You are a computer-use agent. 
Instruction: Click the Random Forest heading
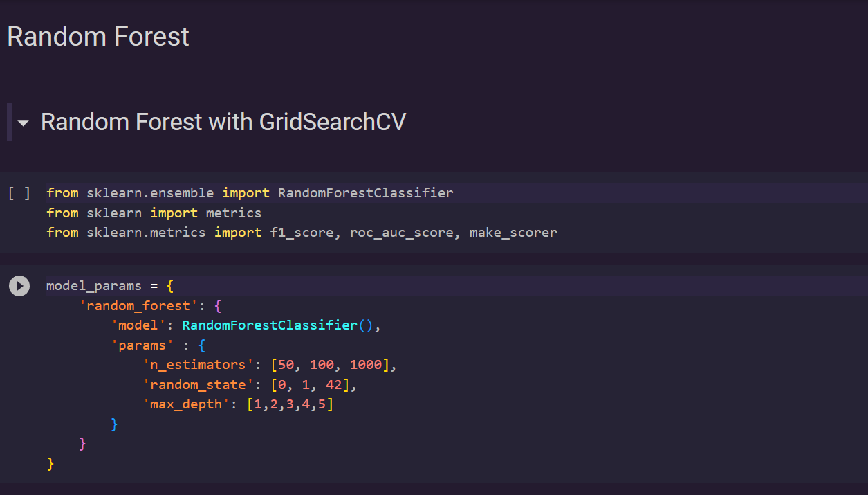pos(98,37)
